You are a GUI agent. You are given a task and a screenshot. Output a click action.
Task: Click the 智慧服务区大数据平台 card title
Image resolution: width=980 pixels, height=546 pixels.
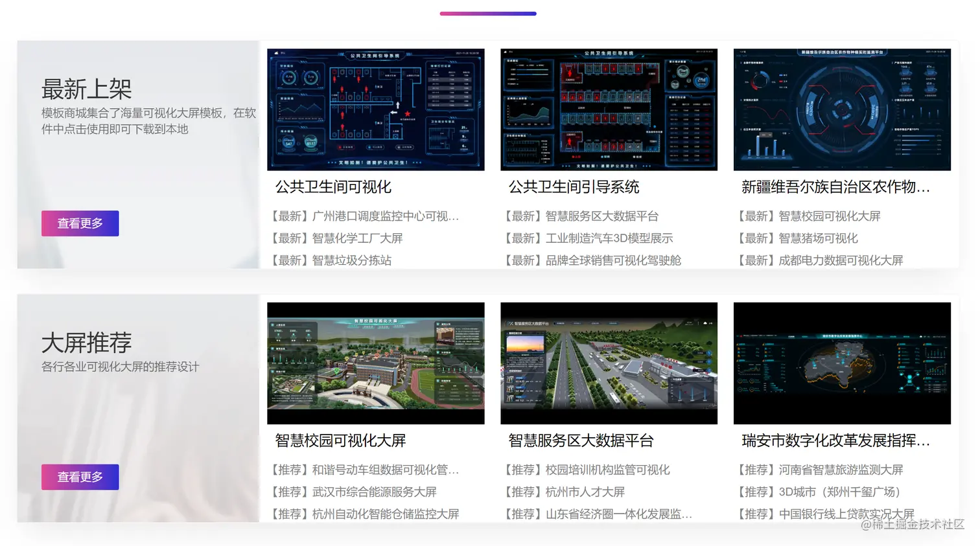(581, 441)
